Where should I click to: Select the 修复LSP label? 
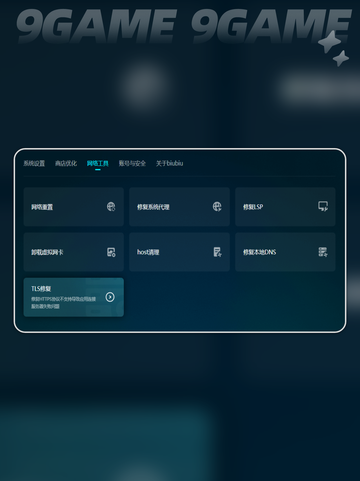pyautogui.click(x=253, y=207)
